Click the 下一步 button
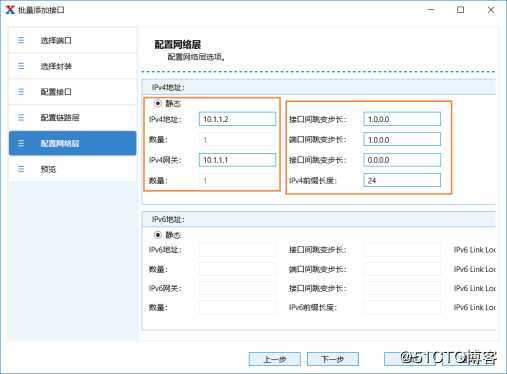507x374 pixels. tap(333, 359)
